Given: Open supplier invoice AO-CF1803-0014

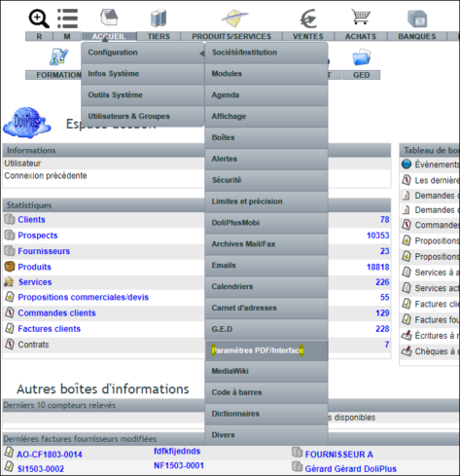Looking at the screenshot, I should tap(50, 455).
